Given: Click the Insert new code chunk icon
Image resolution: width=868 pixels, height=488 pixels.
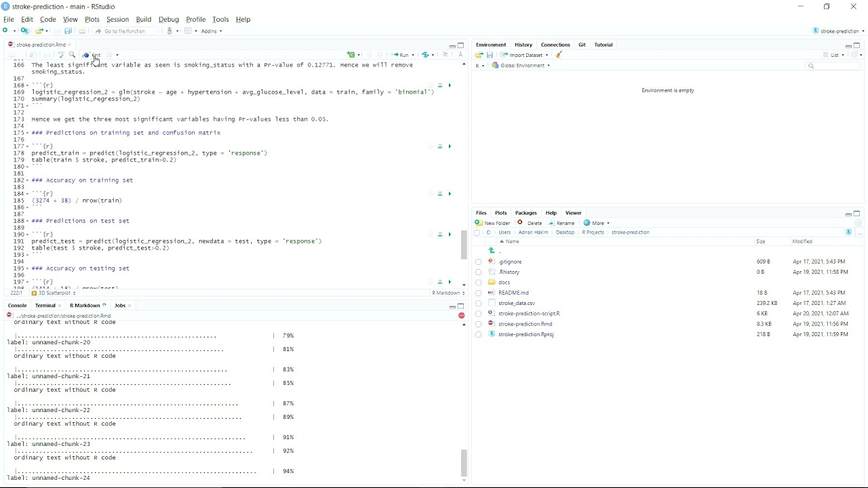Looking at the screenshot, I should pos(351,55).
